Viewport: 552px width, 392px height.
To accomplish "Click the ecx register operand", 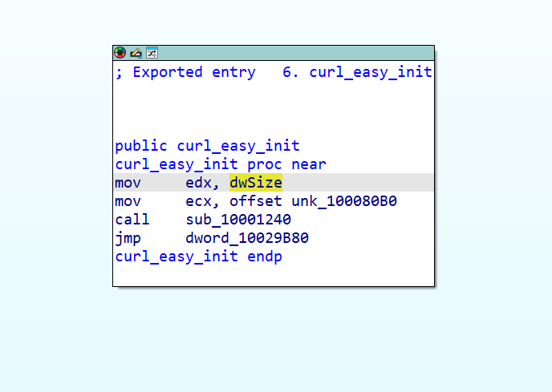I will (198, 201).
